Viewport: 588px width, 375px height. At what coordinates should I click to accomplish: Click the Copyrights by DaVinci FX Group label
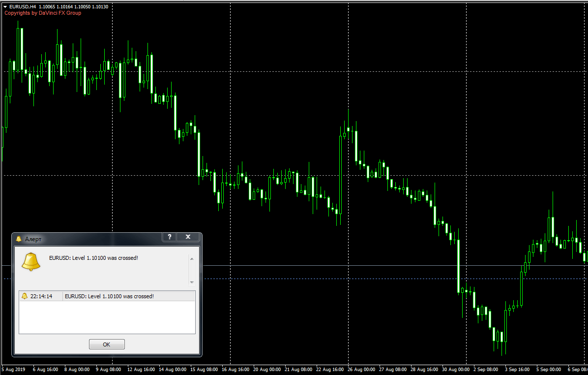(x=43, y=13)
